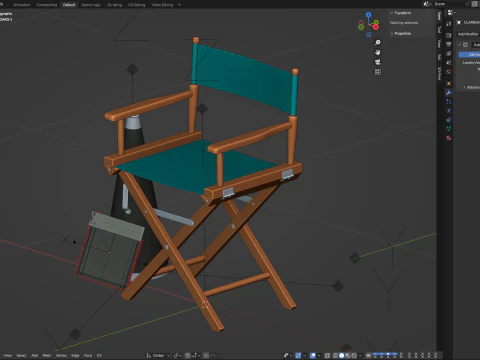Screen dimensions: 480x360
Task: Toggle proportional editing in the header
Action: (x=206, y=355)
